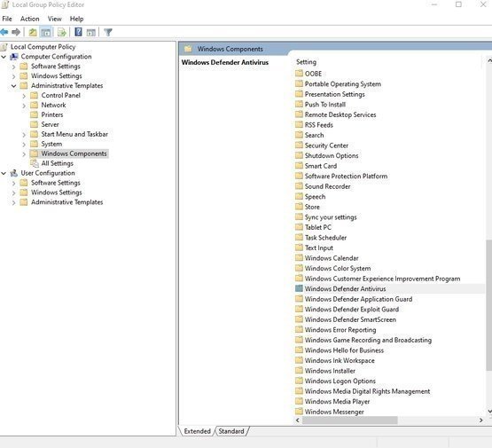
Task: Click the Smart Card folder icon
Action: click(x=299, y=166)
